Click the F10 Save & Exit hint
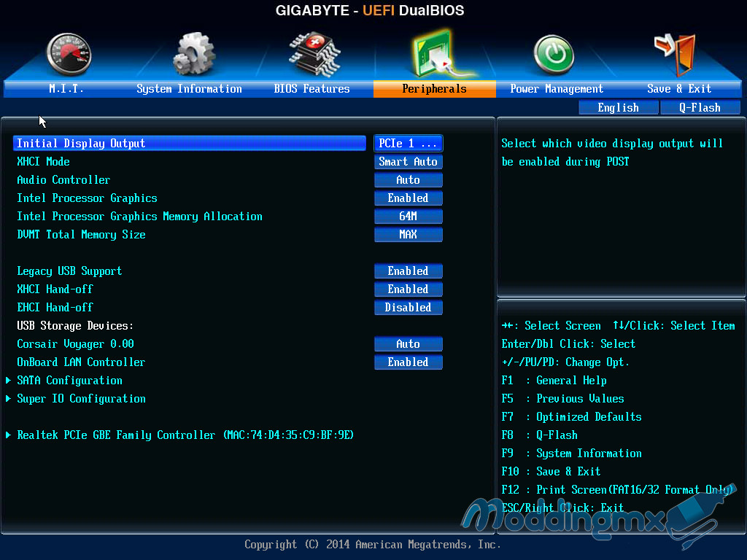This screenshot has width=747, height=560. coord(551,472)
